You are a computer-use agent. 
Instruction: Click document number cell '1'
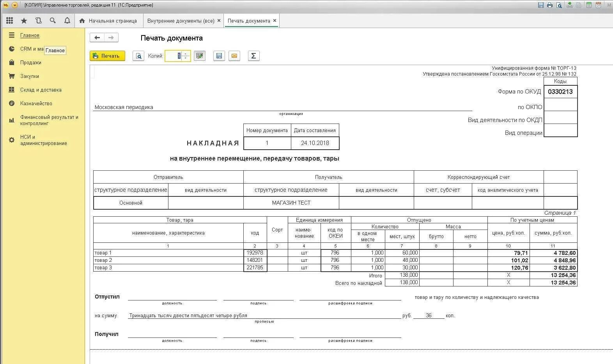tap(267, 143)
